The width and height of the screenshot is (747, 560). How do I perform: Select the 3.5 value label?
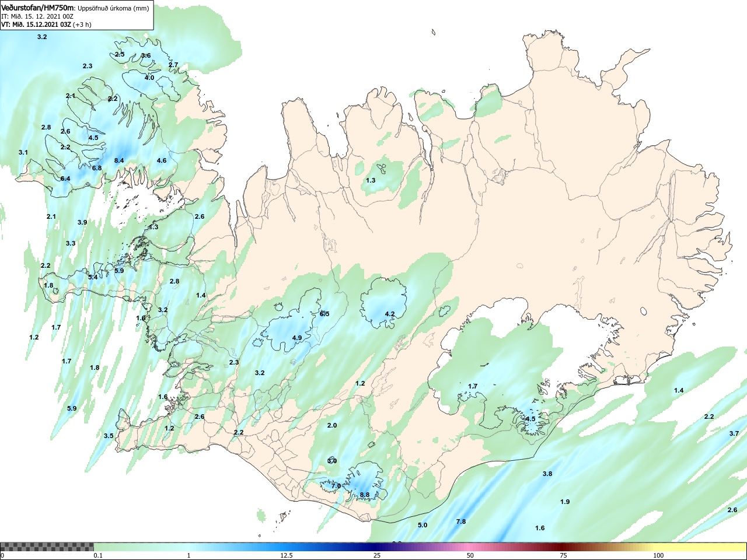pyautogui.click(x=109, y=436)
